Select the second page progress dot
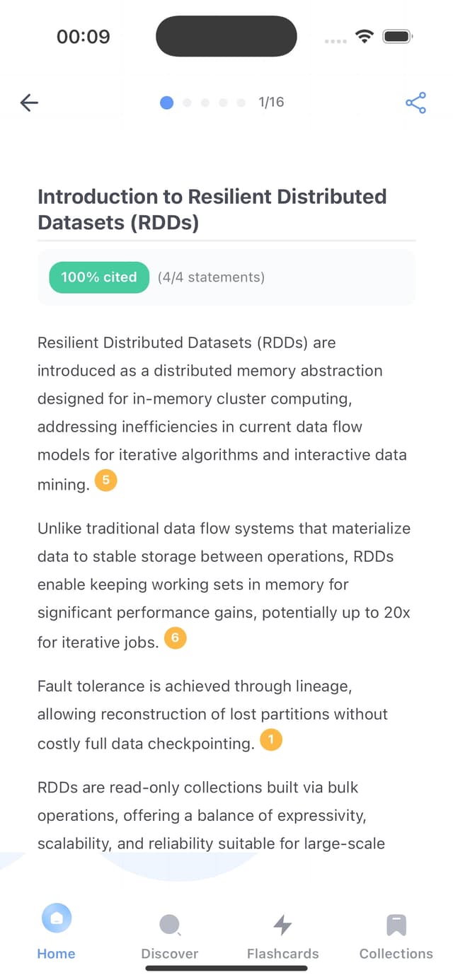453x980 pixels. click(x=187, y=103)
